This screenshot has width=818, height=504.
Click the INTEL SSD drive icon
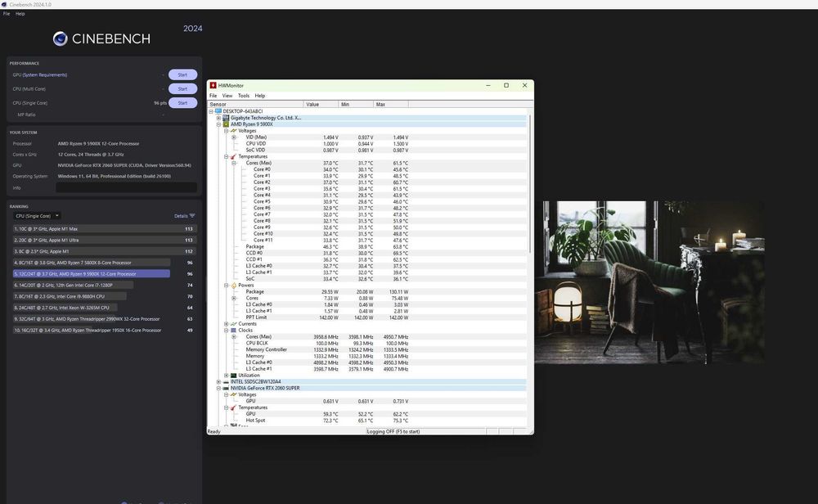point(226,382)
